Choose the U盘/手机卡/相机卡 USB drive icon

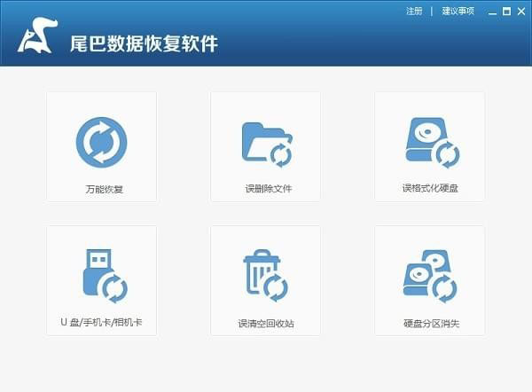106,277
